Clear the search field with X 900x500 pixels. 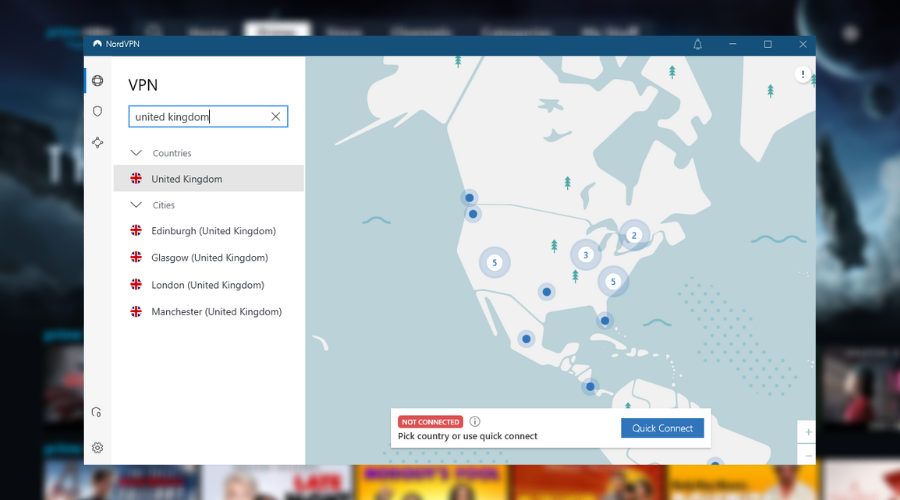[276, 117]
